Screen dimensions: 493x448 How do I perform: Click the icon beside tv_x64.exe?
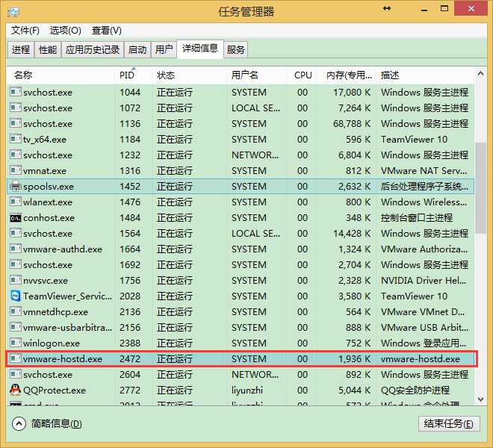coord(16,139)
